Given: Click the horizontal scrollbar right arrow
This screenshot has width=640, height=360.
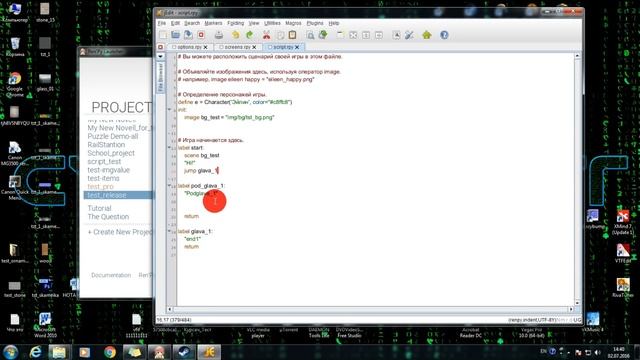Looking at the screenshot, I should click(571, 309).
